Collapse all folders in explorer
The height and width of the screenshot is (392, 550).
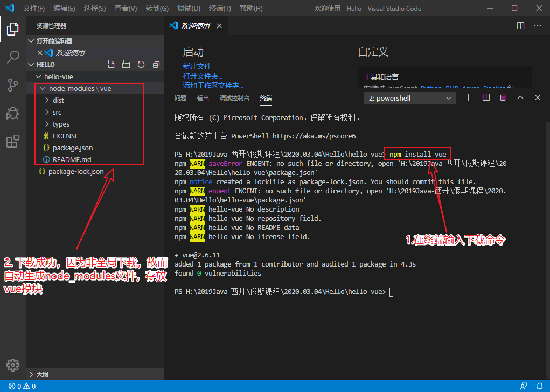(156, 65)
